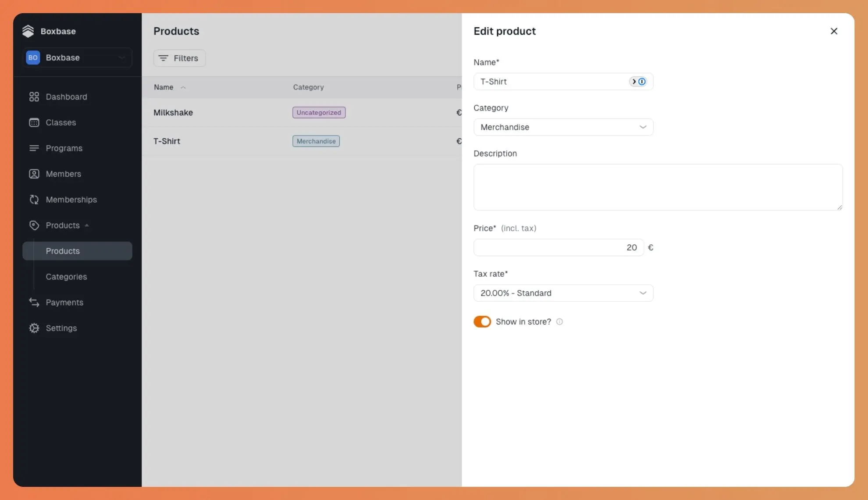Open the Category Merchandise dropdown
This screenshot has width=868, height=500.
(x=563, y=127)
